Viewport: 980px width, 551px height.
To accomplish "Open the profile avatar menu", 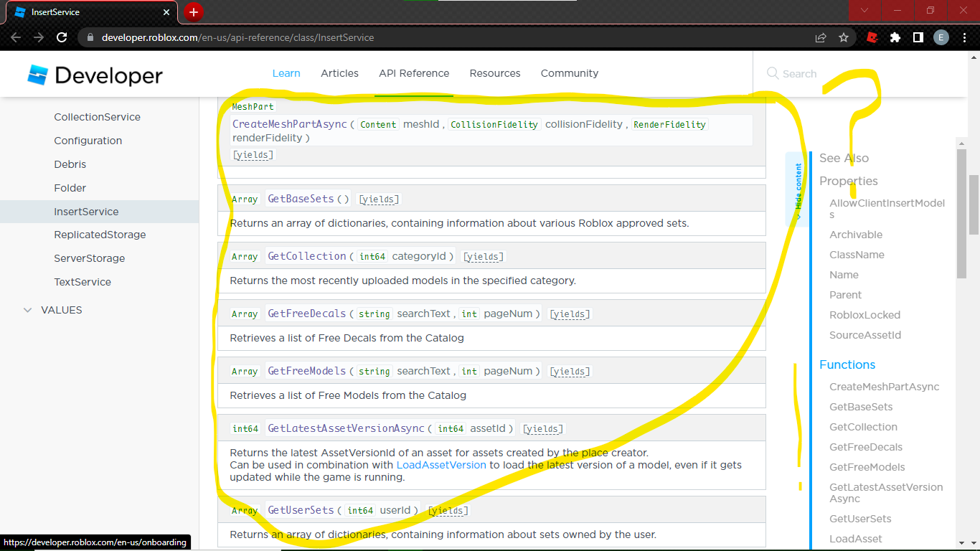I will pyautogui.click(x=941, y=37).
